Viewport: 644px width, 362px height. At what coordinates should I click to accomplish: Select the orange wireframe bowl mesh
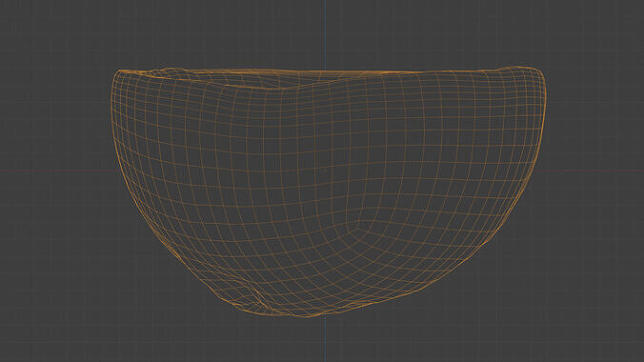click(329, 191)
